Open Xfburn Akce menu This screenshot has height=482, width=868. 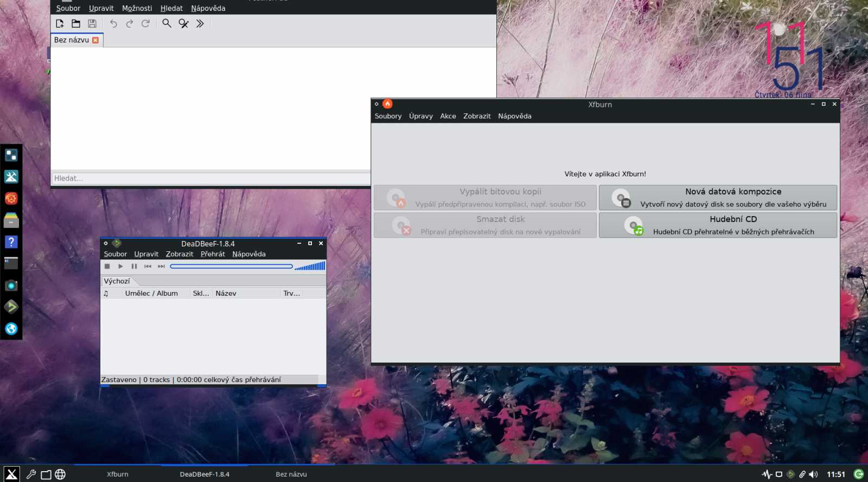(x=448, y=116)
